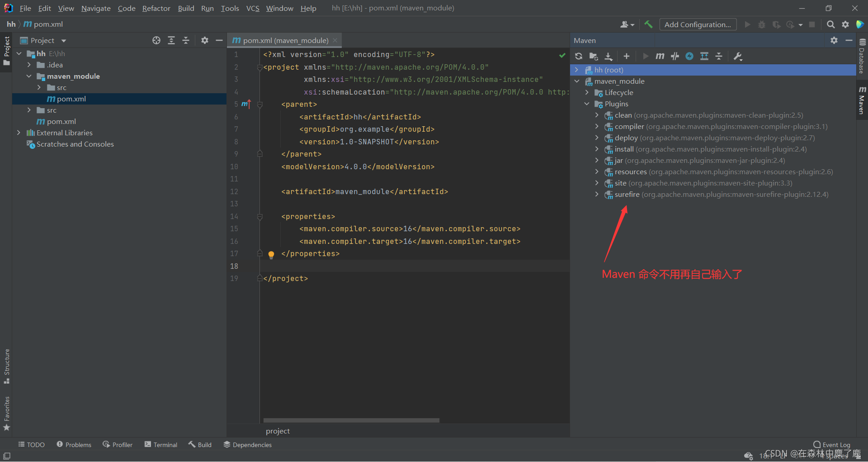This screenshot has height=462, width=868.
Task: Open IDE settings gear in toolbar
Action: pos(845,24)
